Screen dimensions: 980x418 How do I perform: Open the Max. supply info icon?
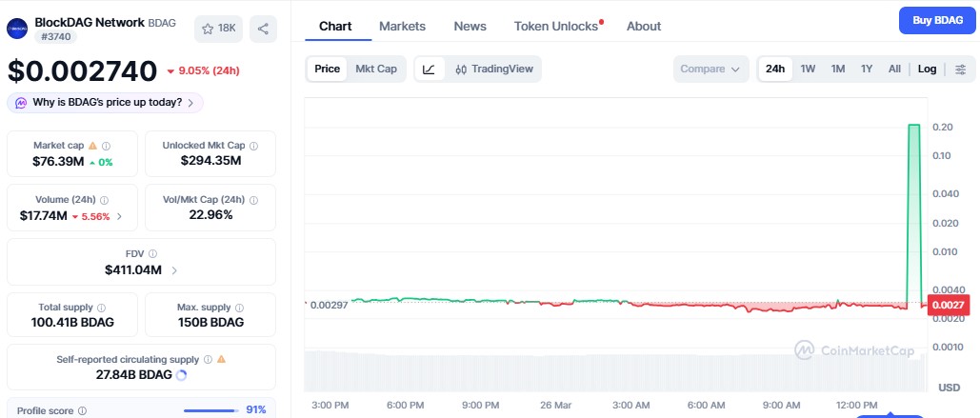(x=239, y=308)
